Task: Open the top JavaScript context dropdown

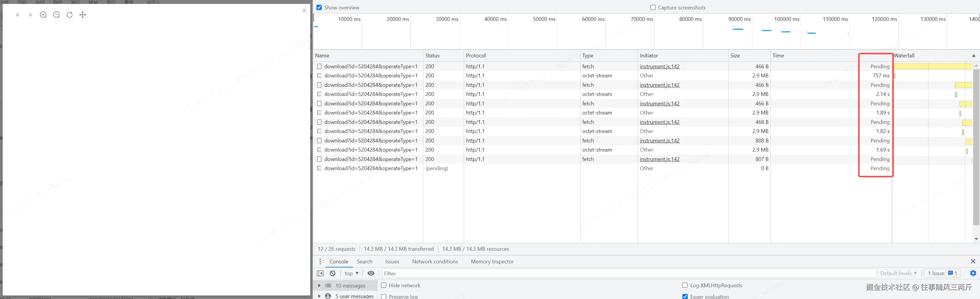Action: click(x=352, y=273)
